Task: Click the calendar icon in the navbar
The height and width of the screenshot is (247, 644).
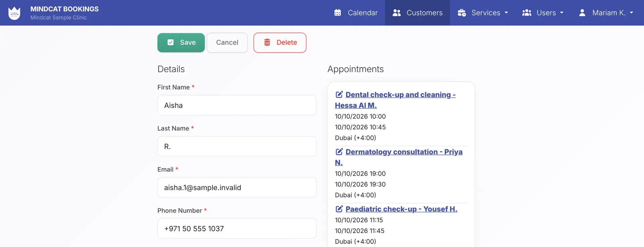Action: (x=337, y=13)
